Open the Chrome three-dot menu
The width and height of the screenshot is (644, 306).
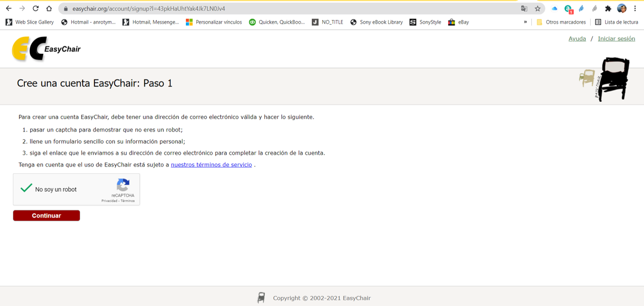(635, 8)
